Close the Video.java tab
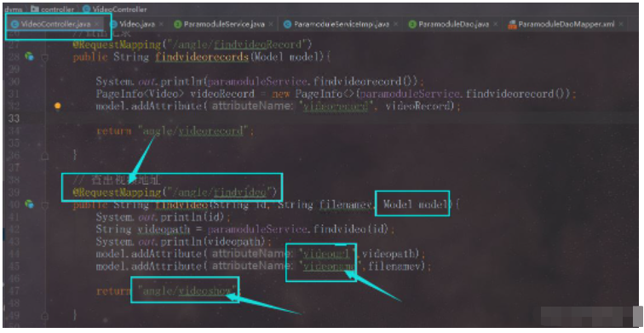Viewport: 644px width, 333px height. [x=161, y=24]
